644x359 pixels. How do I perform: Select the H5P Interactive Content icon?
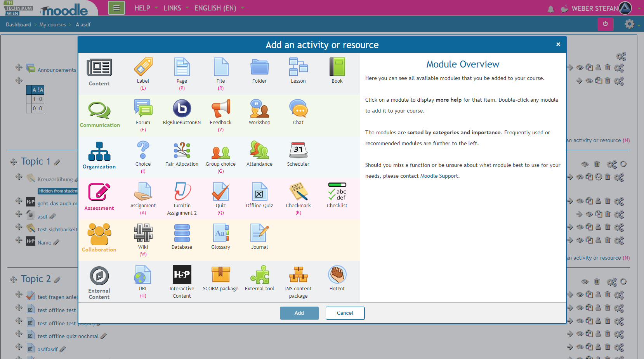(182, 274)
